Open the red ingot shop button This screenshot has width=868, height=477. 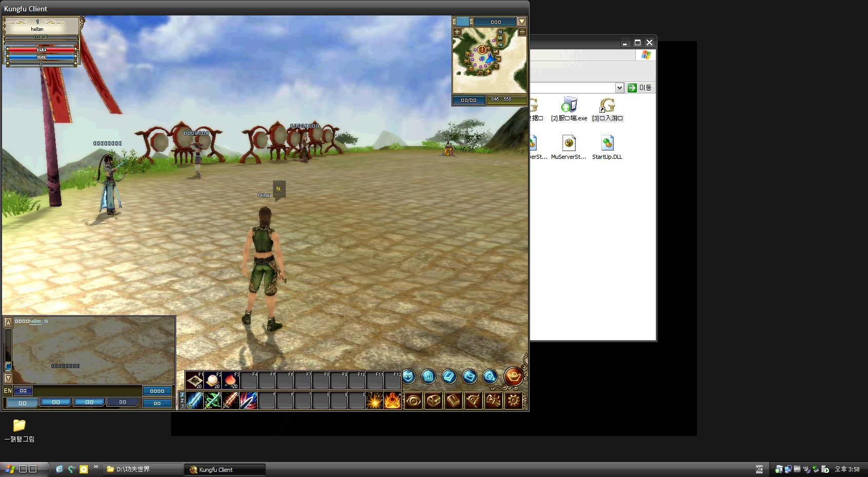[x=513, y=376]
